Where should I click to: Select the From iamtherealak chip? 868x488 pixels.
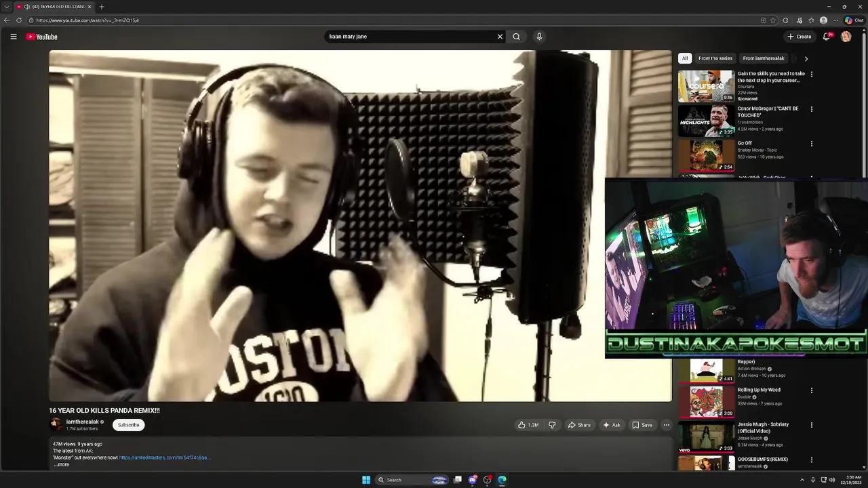(764, 58)
